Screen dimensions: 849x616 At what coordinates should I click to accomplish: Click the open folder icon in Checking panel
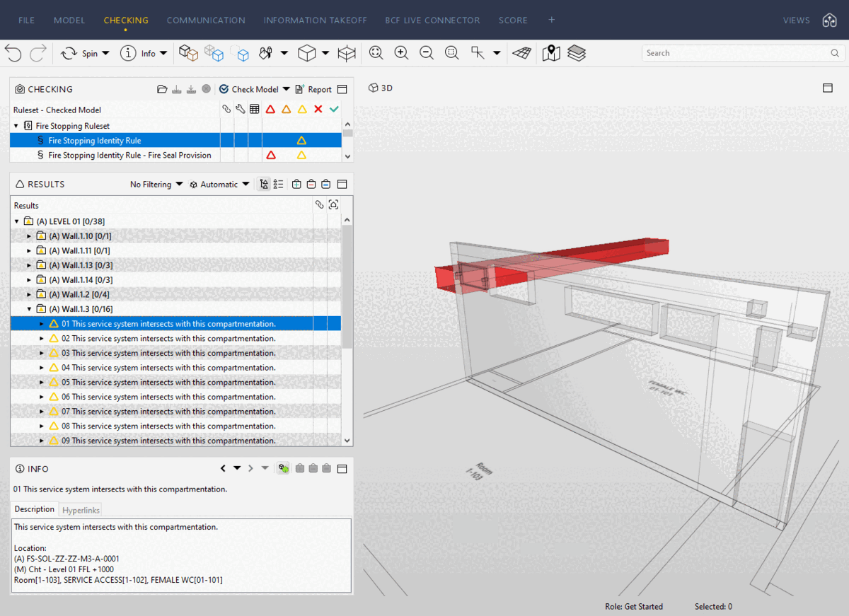point(162,89)
